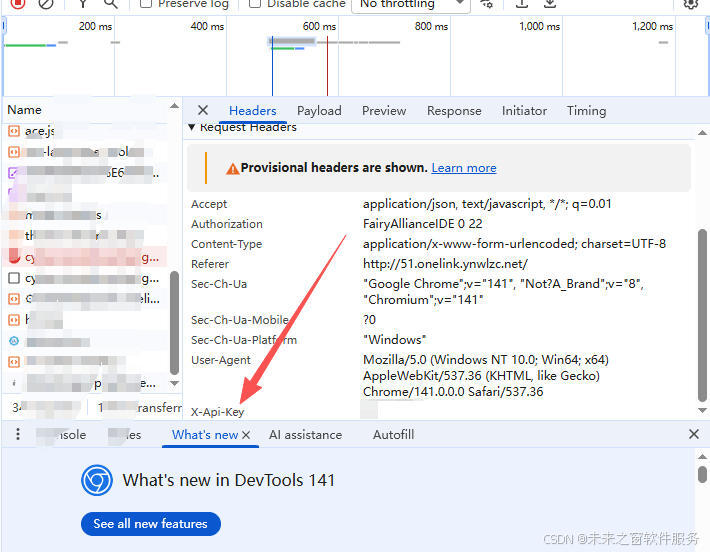Click the Sec-Ch-Ua header name
The image size is (710, 552).
[219, 284]
